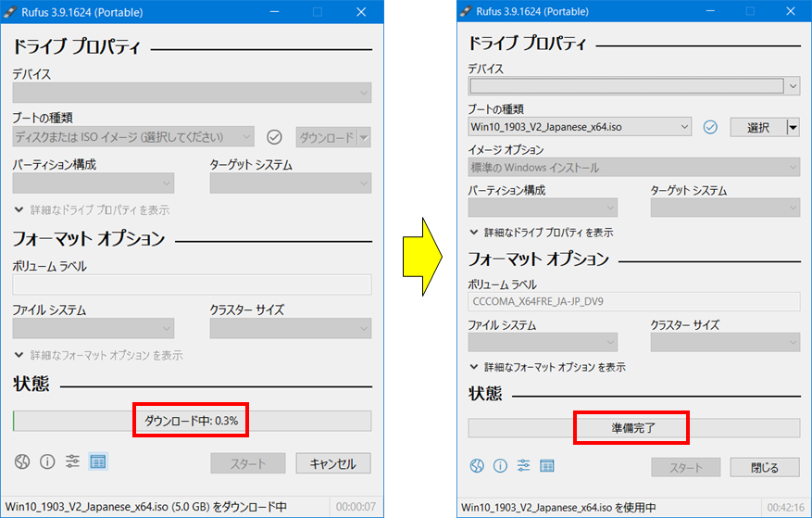Click volume label field CCCOMA_X64FRE_JA-JP_DV9
The image size is (812, 518).
point(634,301)
